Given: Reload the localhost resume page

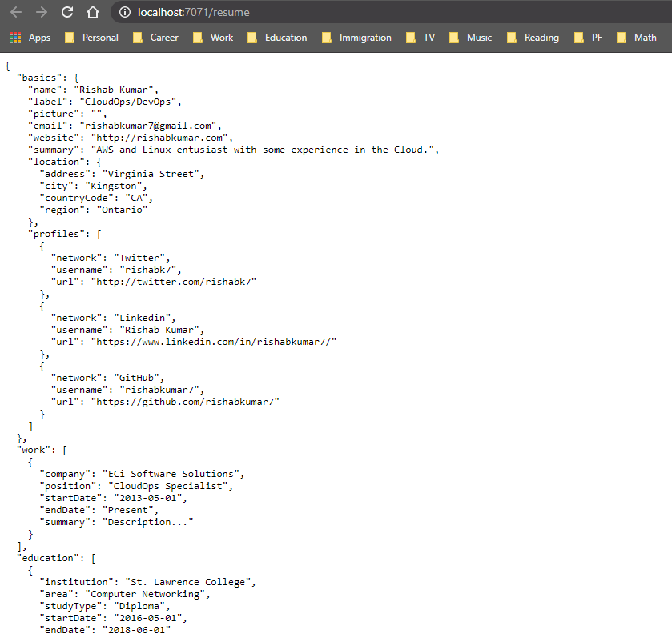Looking at the screenshot, I should pyautogui.click(x=67, y=12).
